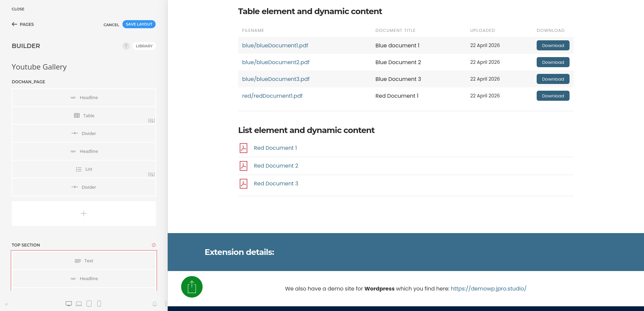
Task: Click the green share circle button
Action: tap(192, 287)
